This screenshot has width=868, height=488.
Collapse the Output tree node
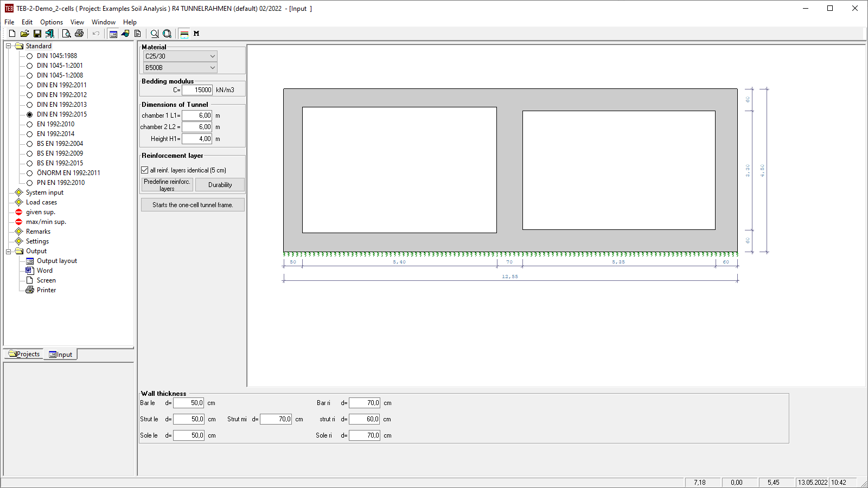click(9, 251)
